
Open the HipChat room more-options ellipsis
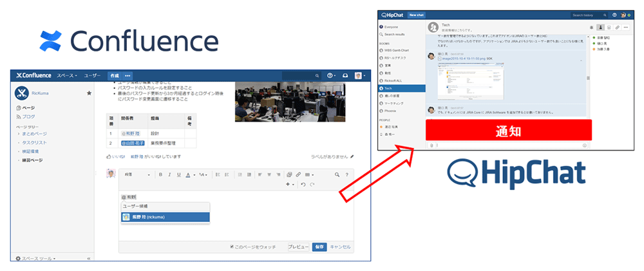click(x=627, y=27)
